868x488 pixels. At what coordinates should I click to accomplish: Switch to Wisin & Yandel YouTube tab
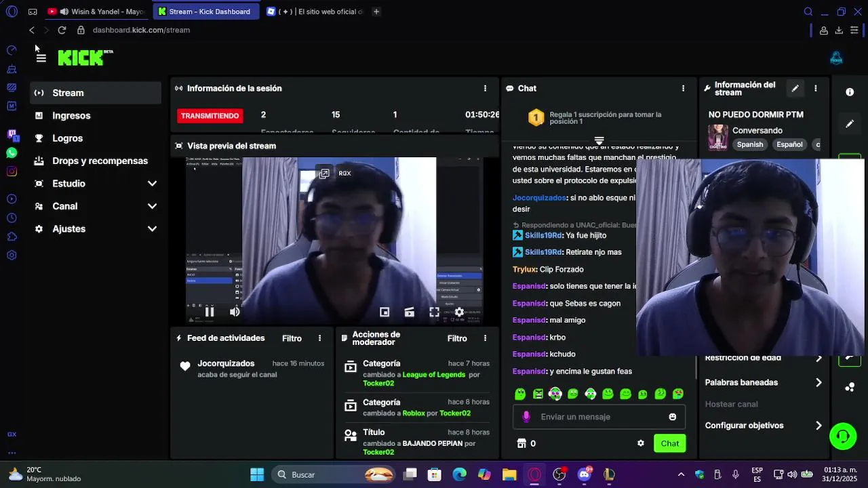point(96,12)
